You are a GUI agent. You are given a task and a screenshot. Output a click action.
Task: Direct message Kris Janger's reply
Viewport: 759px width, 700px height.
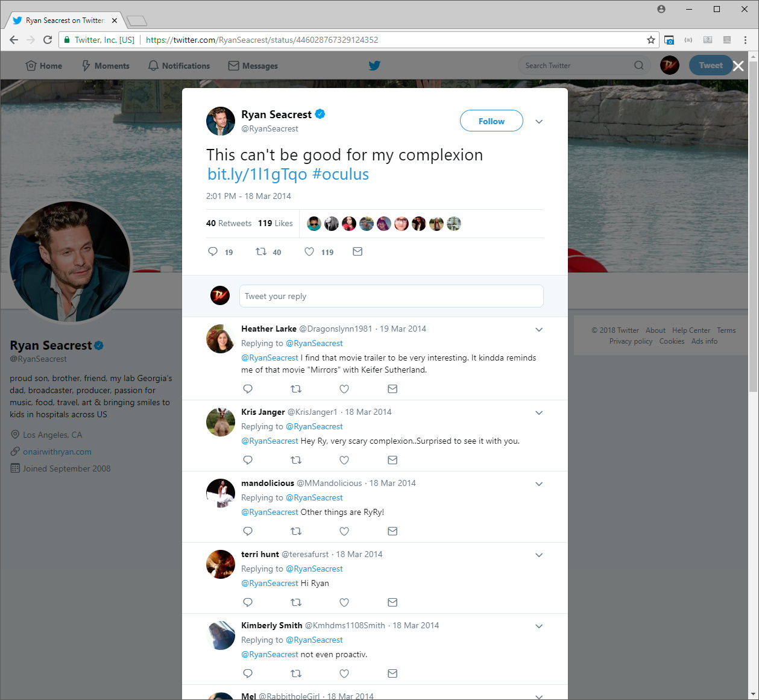392,460
